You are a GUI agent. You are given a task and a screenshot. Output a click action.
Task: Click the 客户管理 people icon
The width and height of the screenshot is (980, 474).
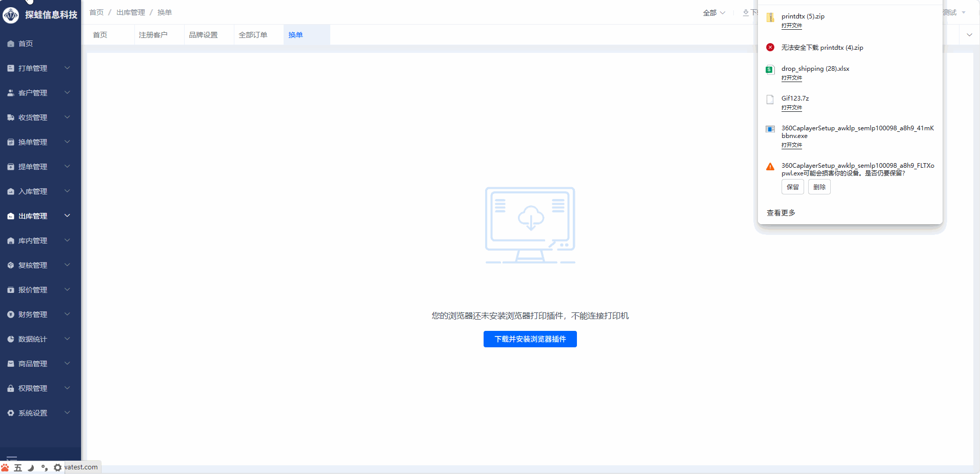[x=11, y=93]
